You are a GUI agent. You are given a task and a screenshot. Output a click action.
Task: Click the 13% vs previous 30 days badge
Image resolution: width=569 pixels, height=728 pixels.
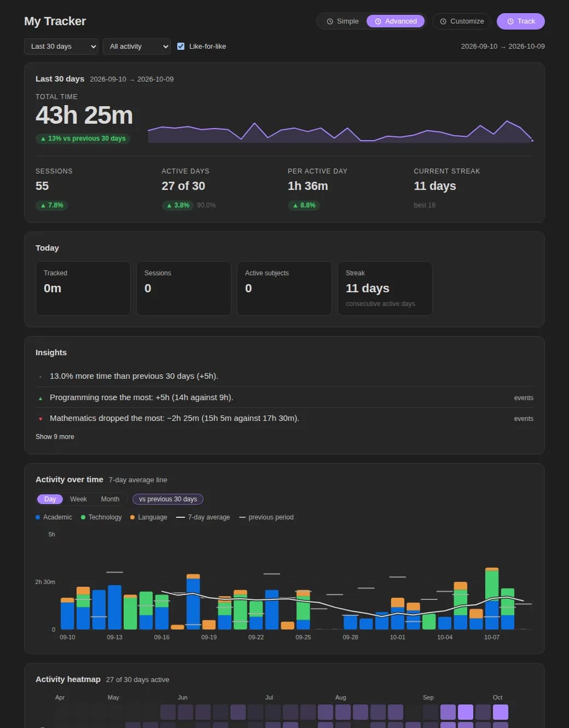tap(83, 138)
